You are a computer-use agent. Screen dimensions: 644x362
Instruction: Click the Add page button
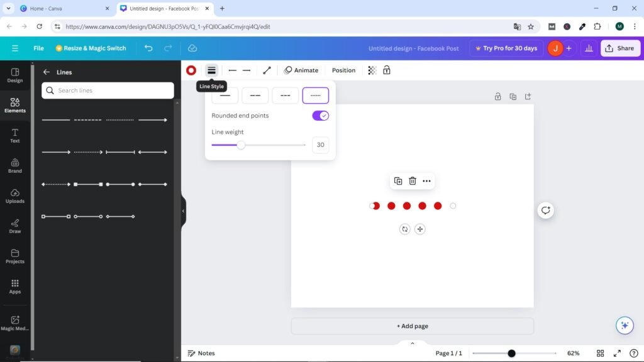tap(412, 326)
